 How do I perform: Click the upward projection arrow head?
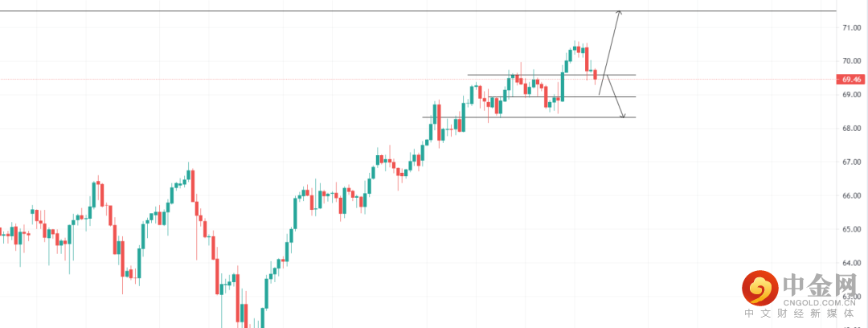(x=619, y=12)
